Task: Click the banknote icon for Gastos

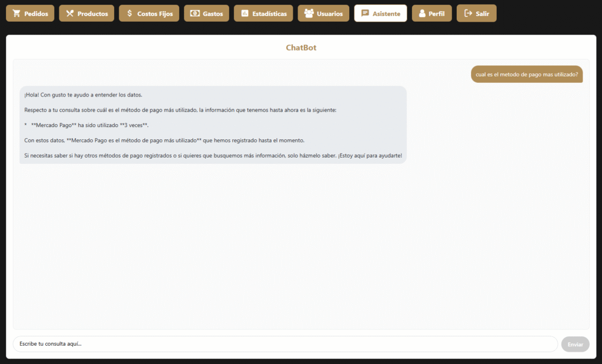Action: pos(195,14)
